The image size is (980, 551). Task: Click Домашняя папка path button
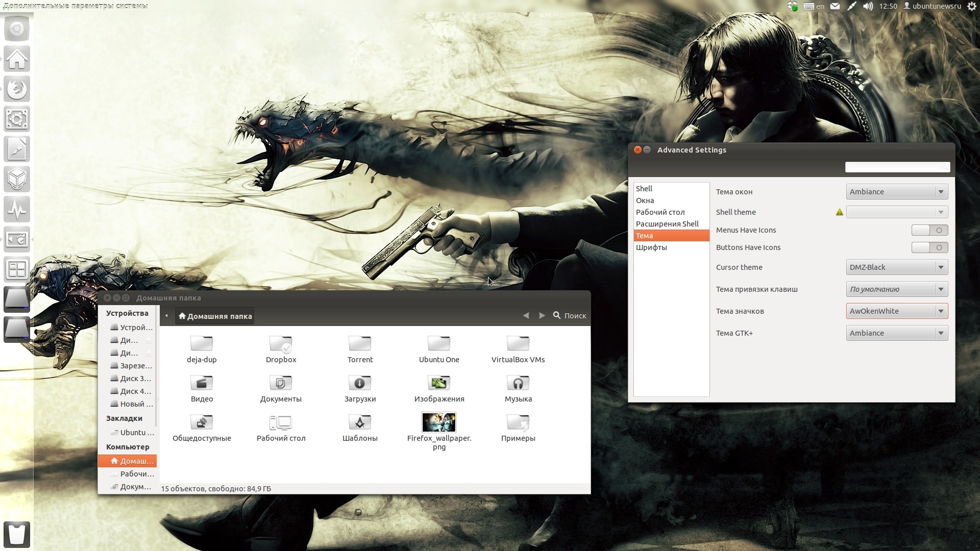coord(215,316)
